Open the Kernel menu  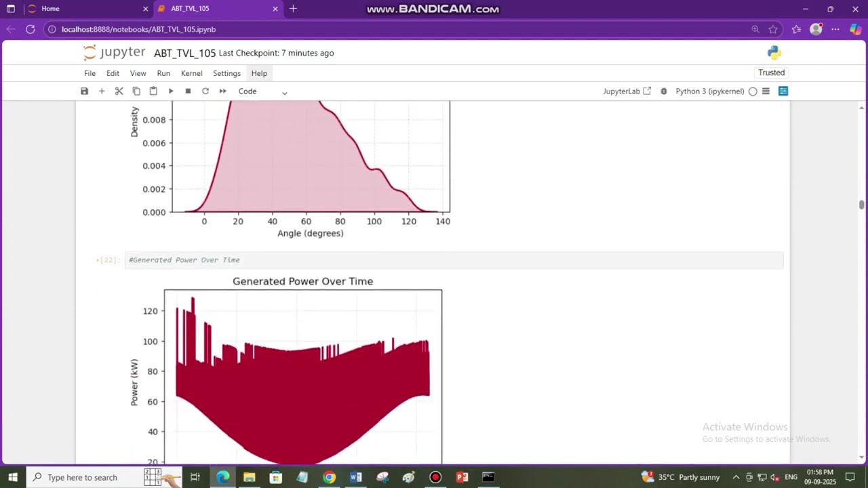191,73
